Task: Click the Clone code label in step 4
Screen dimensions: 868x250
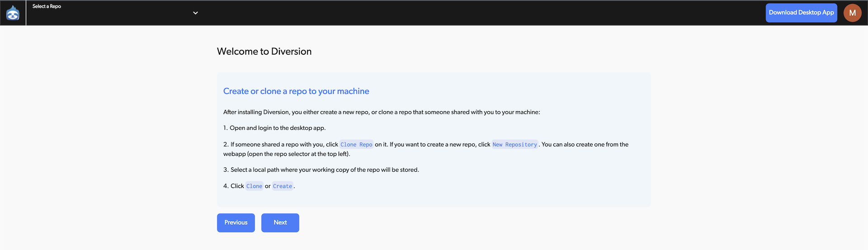Action: pos(254,186)
